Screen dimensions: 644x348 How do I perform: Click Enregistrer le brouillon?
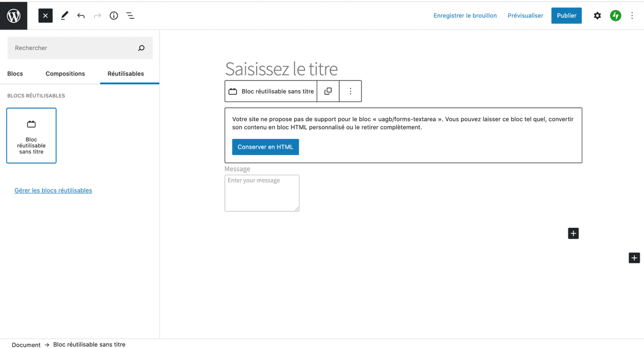pyautogui.click(x=465, y=16)
